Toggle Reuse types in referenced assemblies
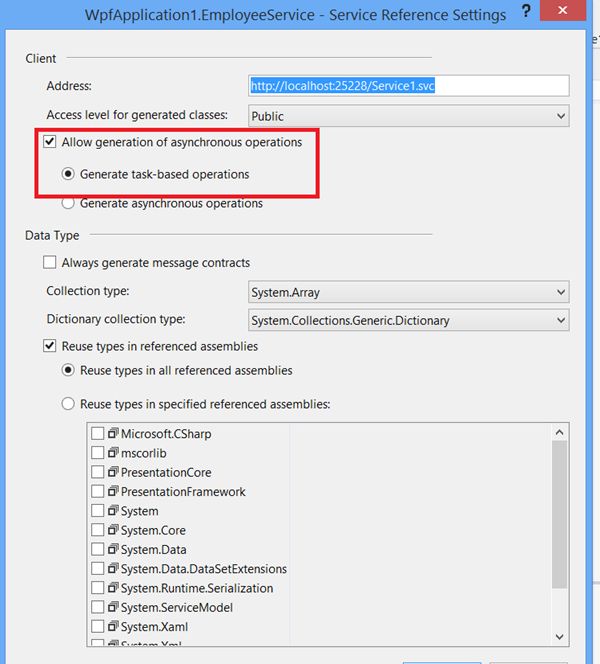Screen dimensions: 600x664 (50, 347)
